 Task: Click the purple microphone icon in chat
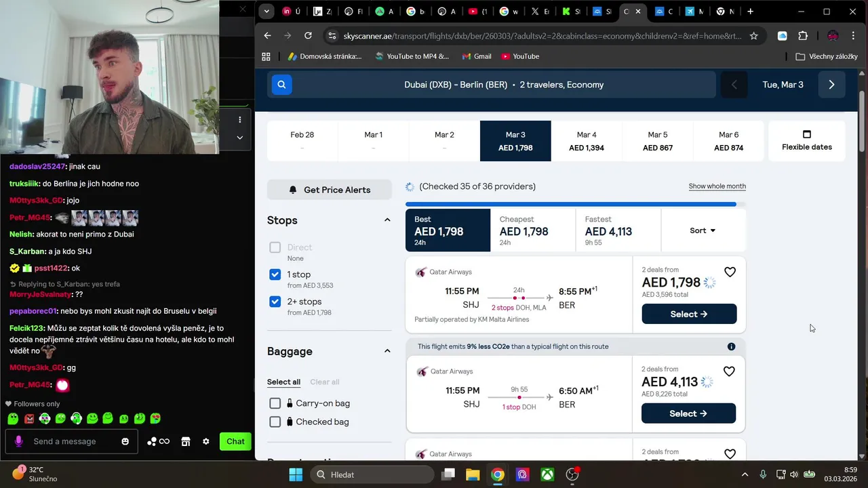tap(18, 441)
